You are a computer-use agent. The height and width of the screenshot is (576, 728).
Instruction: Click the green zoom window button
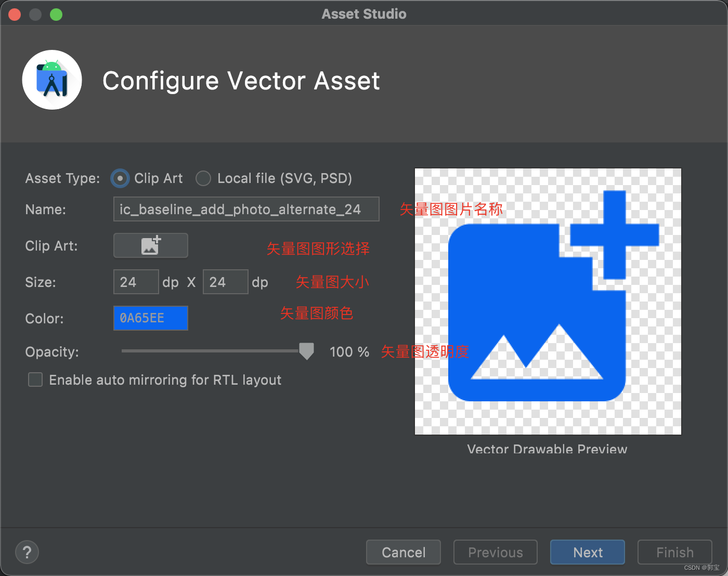56,15
